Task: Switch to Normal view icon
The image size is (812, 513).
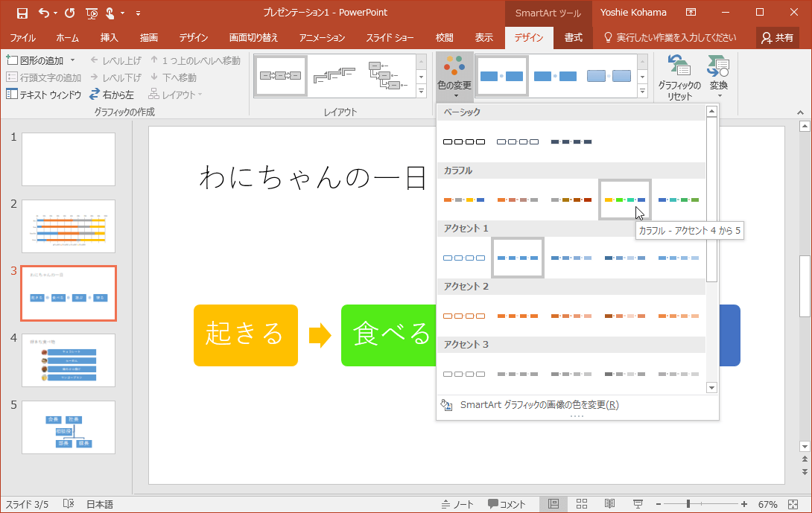Action: coord(553,504)
